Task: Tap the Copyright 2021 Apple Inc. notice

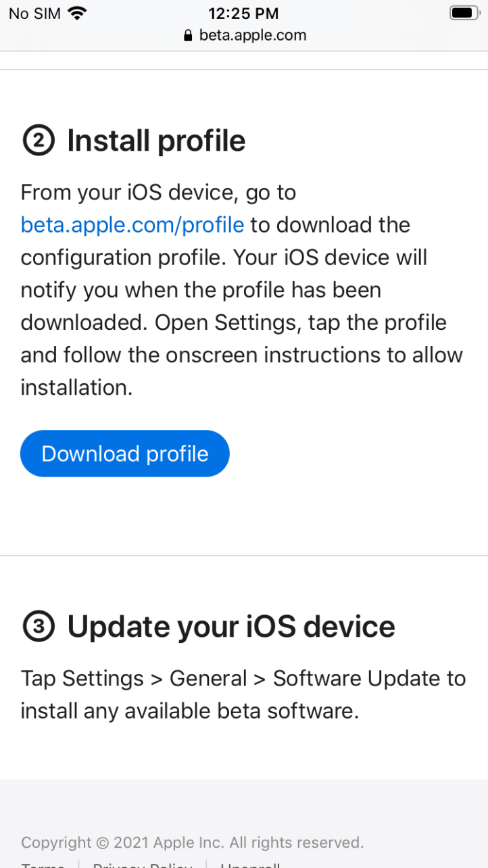Action: pos(192,842)
